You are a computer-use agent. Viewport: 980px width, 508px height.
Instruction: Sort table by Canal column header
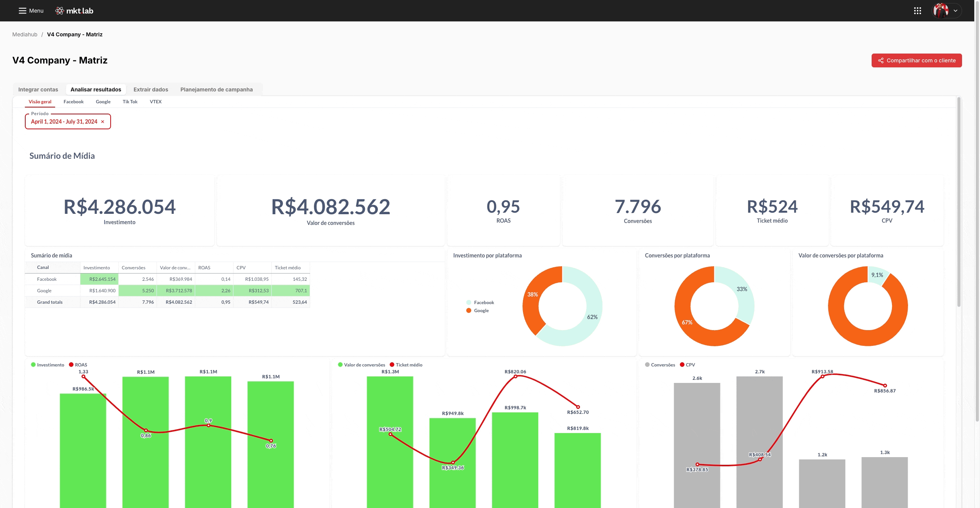pyautogui.click(x=52, y=267)
